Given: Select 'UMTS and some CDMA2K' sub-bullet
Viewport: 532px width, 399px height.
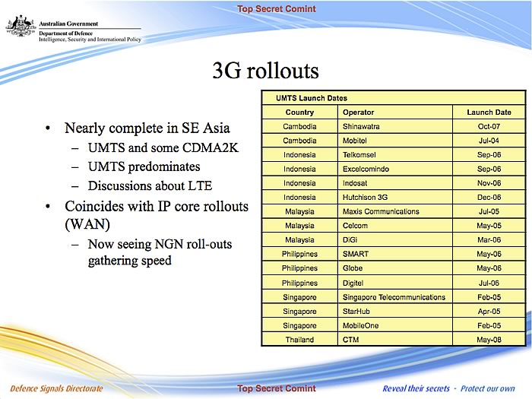Looking at the screenshot, I should coord(163,147).
